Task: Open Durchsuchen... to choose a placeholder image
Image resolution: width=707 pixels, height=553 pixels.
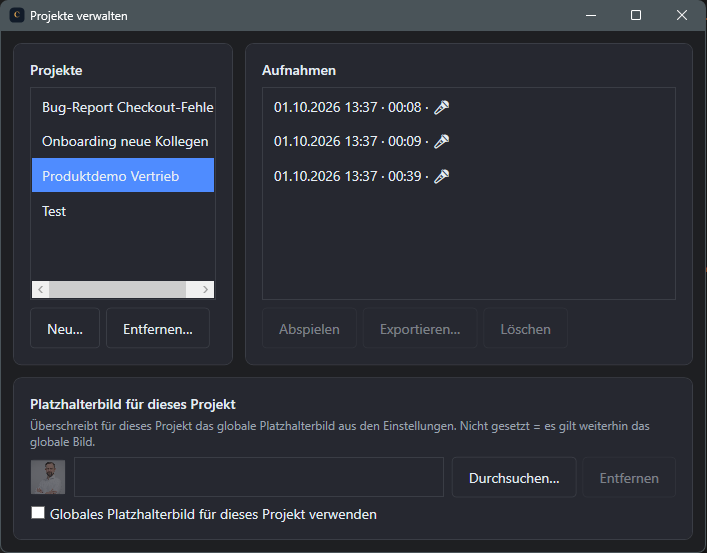Action: coord(514,477)
